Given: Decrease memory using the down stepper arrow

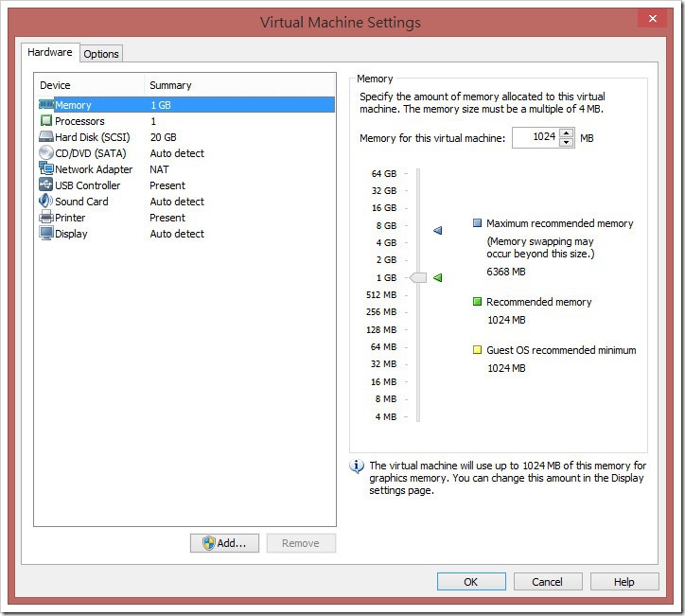Looking at the screenshot, I should [566, 143].
